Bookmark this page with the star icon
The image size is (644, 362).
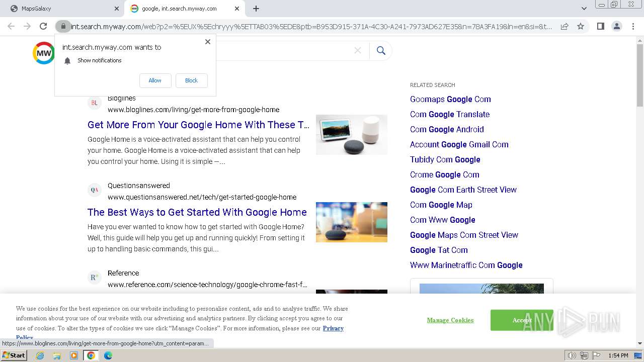coord(581,26)
